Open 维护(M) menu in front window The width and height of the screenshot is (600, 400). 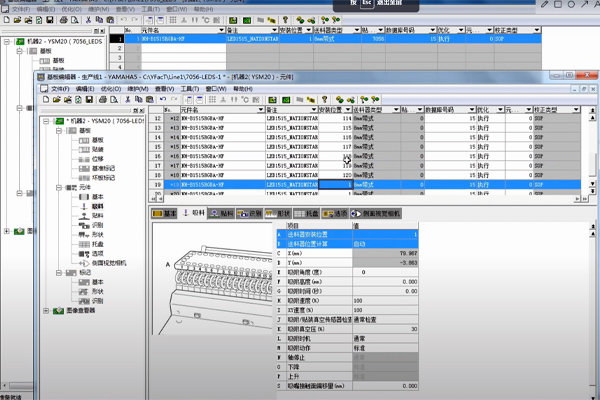[x=138, y=89]
